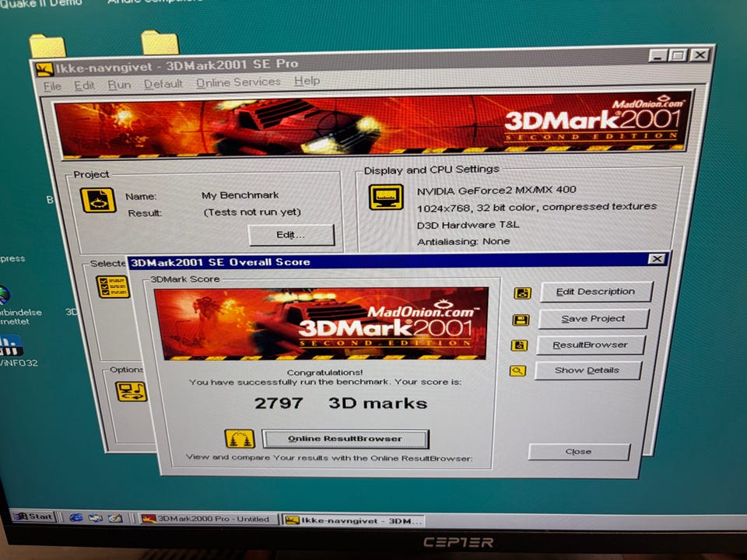Click the Congratulations! message text
The image size is (747, 560).
coord(324,373)
